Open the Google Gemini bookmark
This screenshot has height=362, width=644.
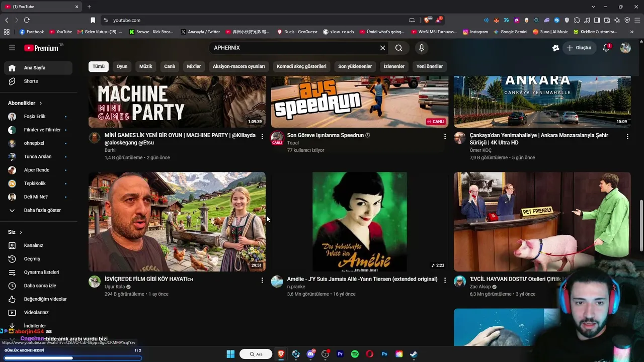(x=510, y=32)
